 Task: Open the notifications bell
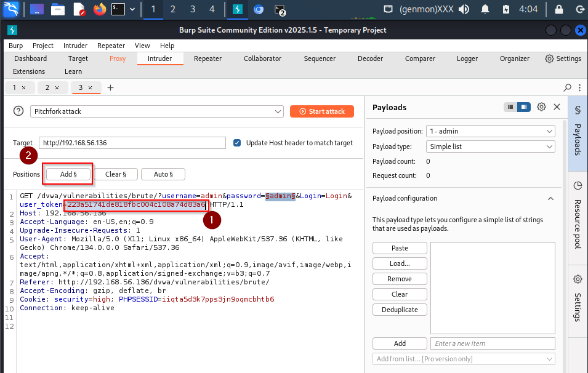[x=485, y=9]
